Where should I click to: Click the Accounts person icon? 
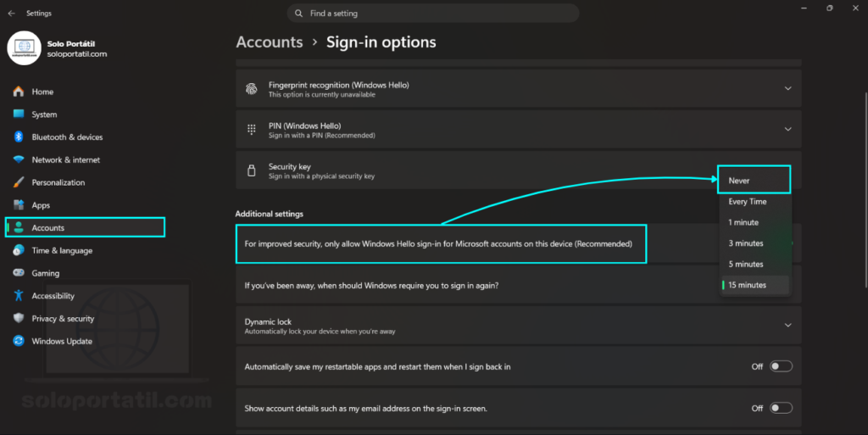pyautogui.click(x=19, y=227)
